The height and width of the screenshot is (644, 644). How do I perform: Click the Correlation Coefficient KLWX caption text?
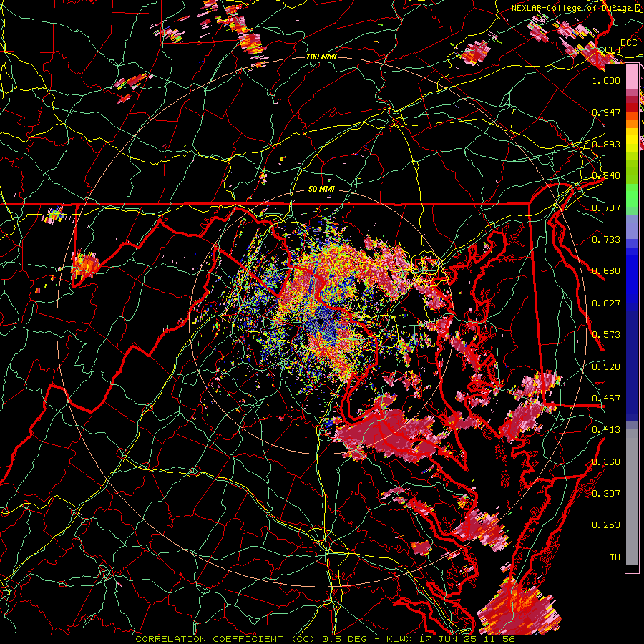(326, 639)
